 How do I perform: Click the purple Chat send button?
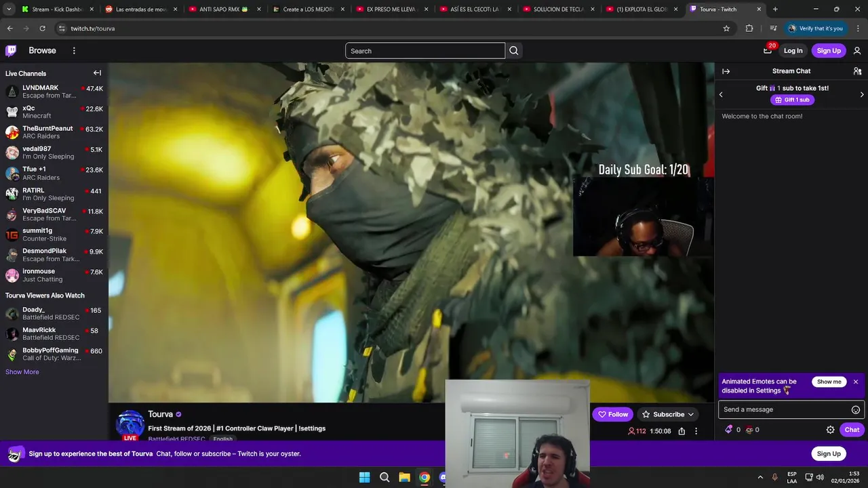pyautogui.click(x=852, y=430)
